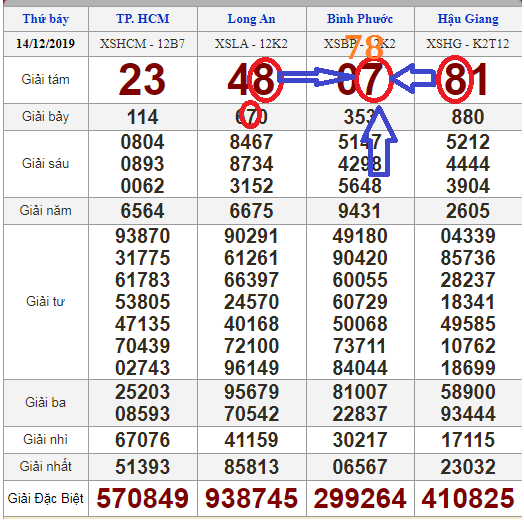Click the red-circled 7 in Bình Phước's 07
Screen dimensions: 524x520
tap(373, 80)
